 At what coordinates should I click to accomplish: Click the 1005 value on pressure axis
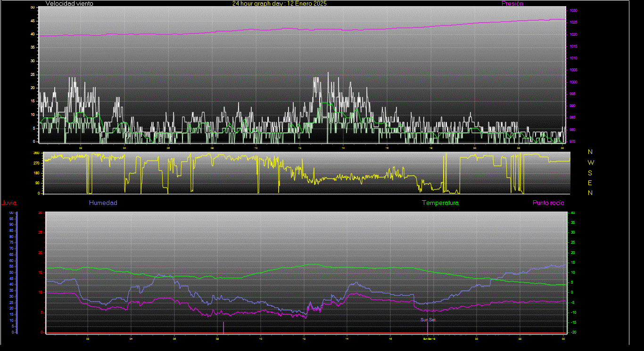[573, 70]
